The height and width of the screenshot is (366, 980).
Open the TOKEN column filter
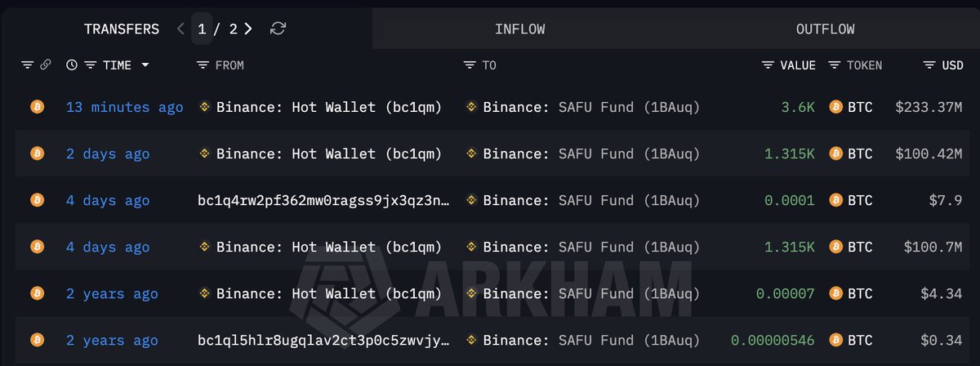[835, 65]
